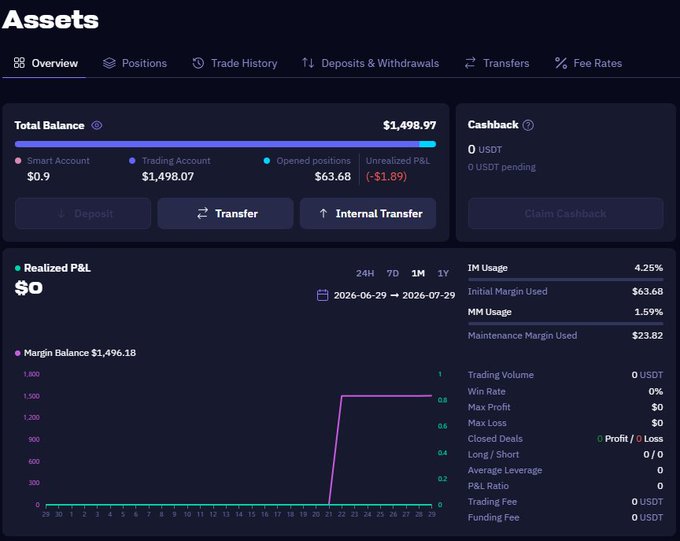The width and height of the screenshot is (680, 541).
Task: Open the date range calendar icon
Action: click(x=323, y=295)
